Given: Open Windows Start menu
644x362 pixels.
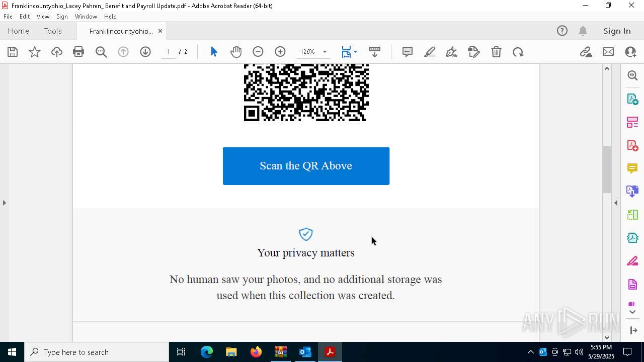Looking at the screenshot, I should (12, 352).
